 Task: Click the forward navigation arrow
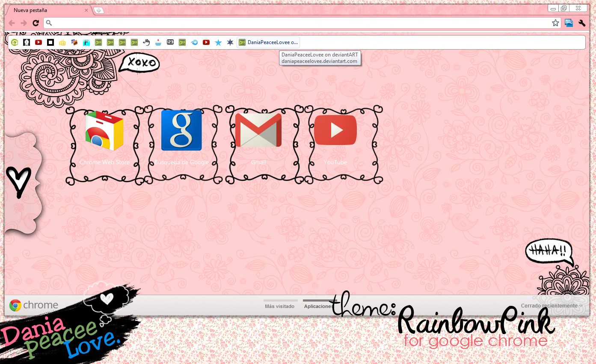coord(24,23)
